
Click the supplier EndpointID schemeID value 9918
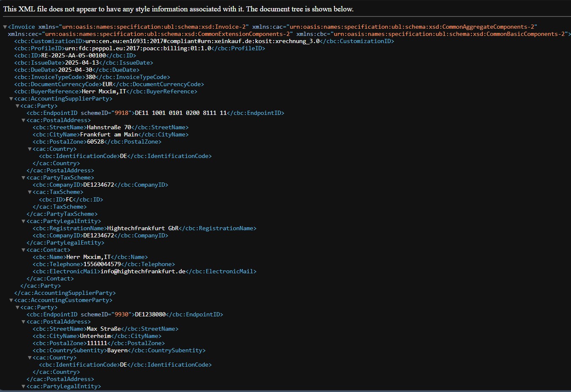(122, 113)
